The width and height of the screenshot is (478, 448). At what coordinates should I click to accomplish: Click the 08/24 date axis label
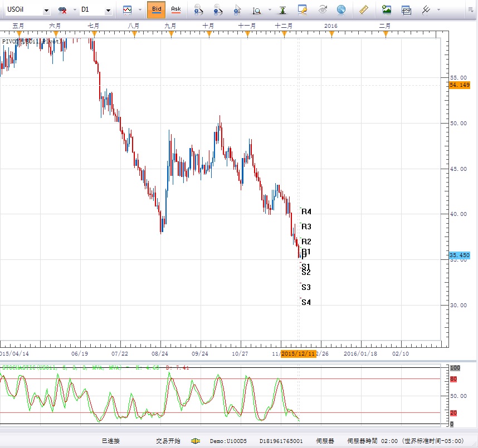[x=160, y=353]
